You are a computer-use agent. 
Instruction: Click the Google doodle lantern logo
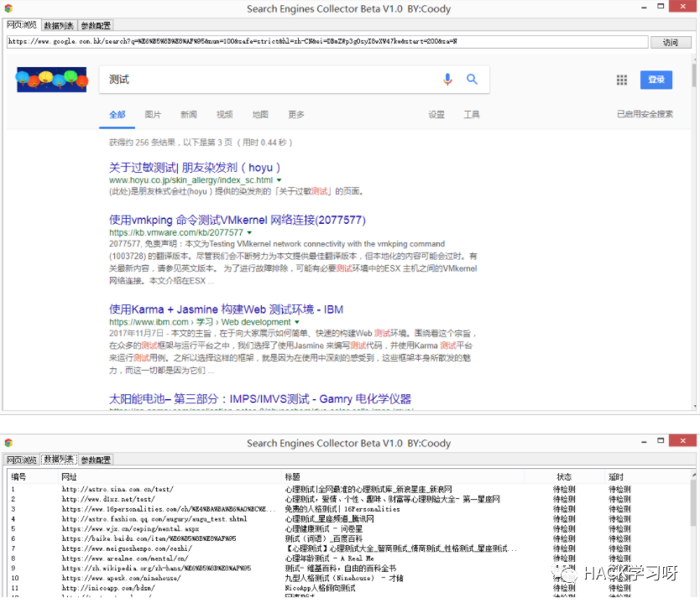(x=52, y=80)
